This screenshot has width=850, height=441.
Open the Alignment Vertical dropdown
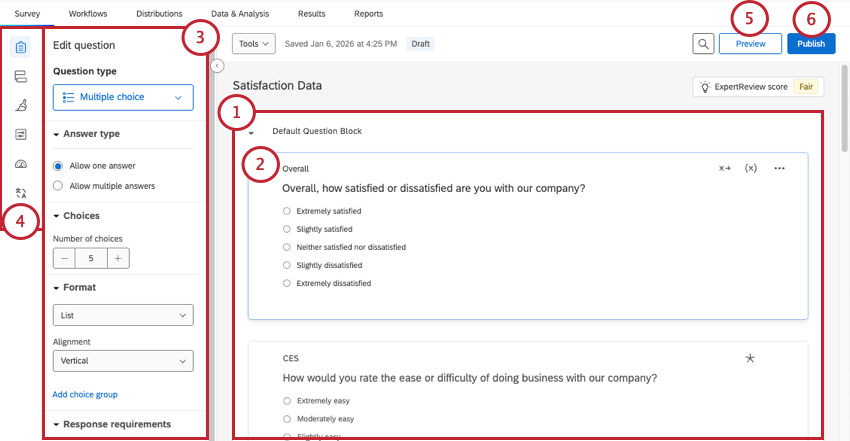click(122, 361)
